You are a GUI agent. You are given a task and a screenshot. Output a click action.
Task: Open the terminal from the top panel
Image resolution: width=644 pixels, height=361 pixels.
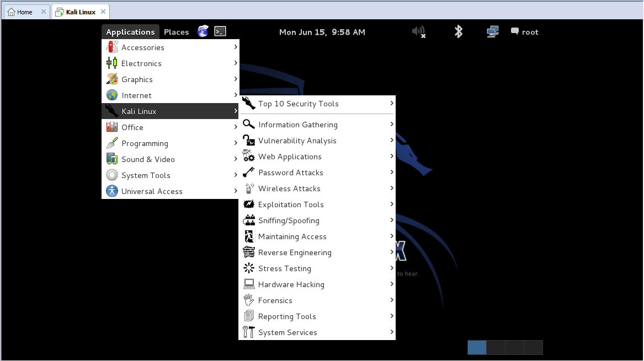[220, 31]
